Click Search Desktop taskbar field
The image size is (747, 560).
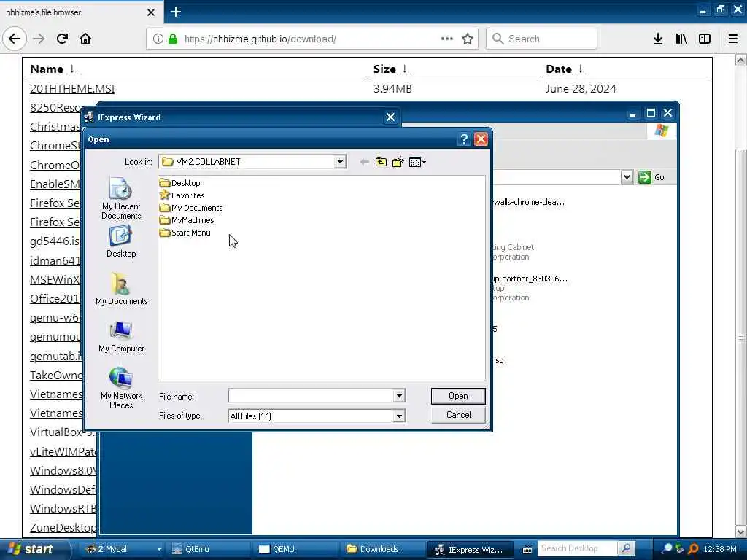(576, 548)
